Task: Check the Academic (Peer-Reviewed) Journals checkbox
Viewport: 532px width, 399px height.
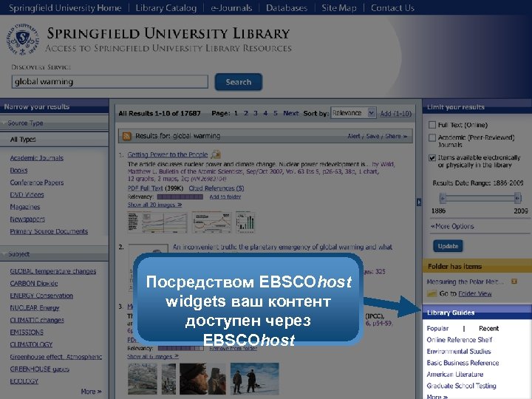Action: pyautogui.click(x=432, y=137)
